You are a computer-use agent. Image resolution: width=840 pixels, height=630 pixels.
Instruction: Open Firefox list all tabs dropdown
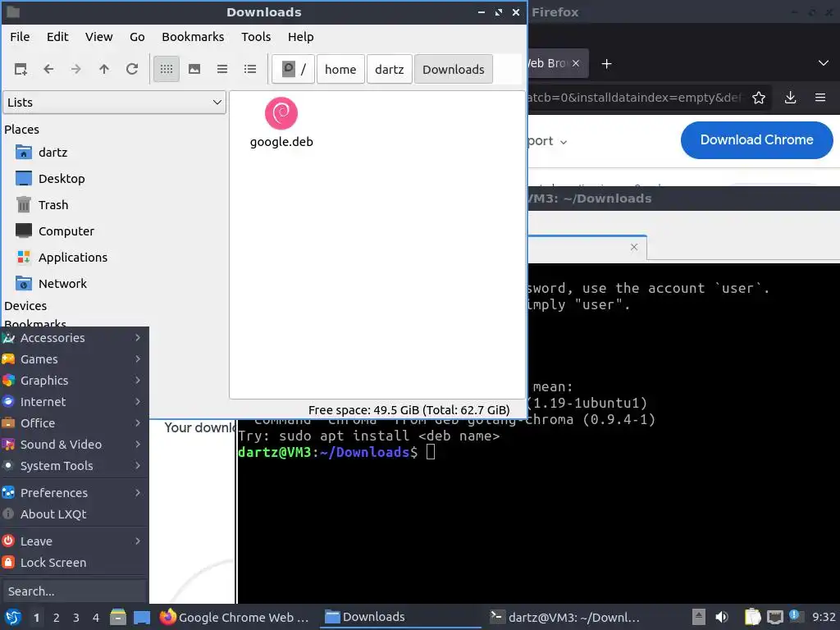(x=824, y=63)
